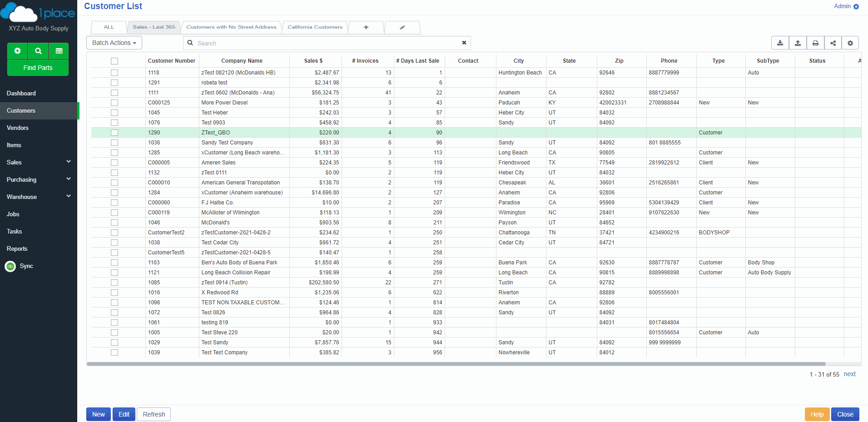
Task: Click the upload icon in the table toolbar
Action: click(x=798, y=43)
